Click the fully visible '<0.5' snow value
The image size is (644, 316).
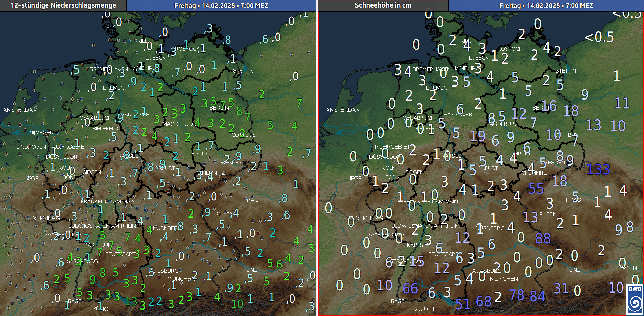[x=599, y=37]
